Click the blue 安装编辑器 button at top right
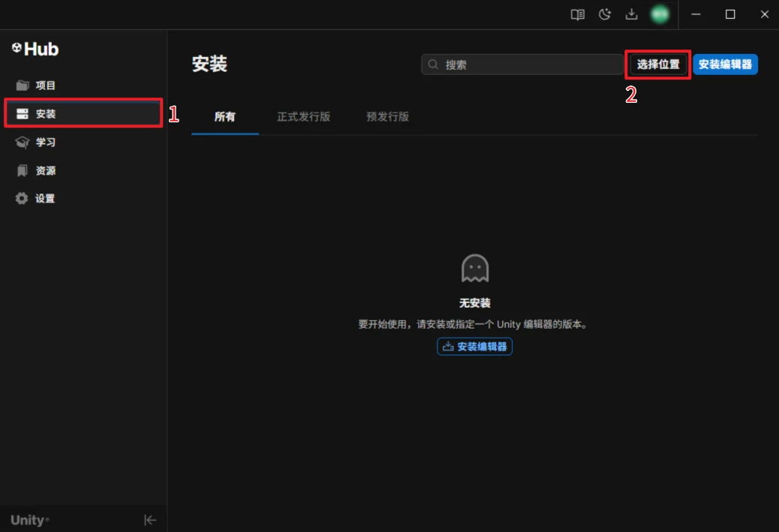Screen dimensions: 779x532 [x=726, y=65]
